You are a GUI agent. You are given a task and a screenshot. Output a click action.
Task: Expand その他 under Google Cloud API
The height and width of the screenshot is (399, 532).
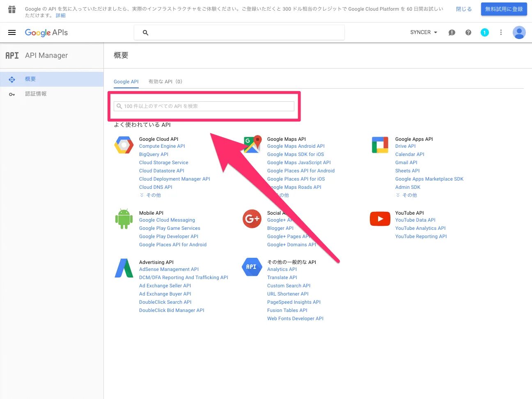pyautogui.click(x=150, y=195)
